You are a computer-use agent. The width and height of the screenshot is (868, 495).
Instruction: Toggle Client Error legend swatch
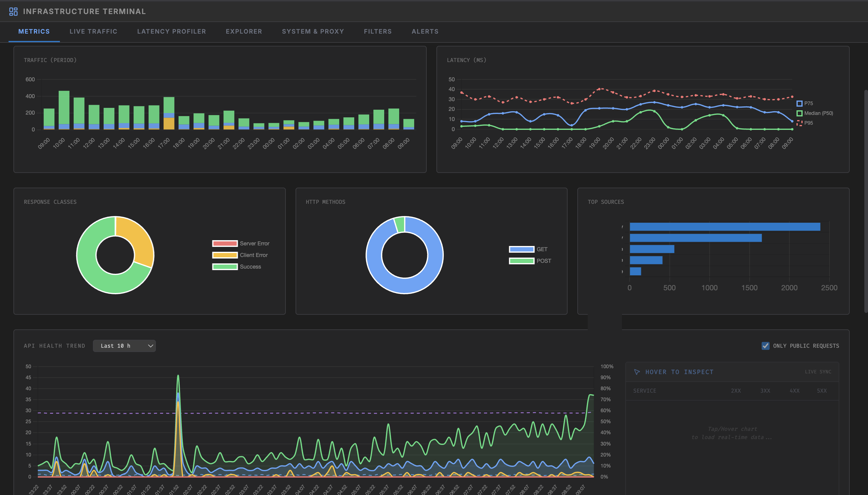coord(225,255)
